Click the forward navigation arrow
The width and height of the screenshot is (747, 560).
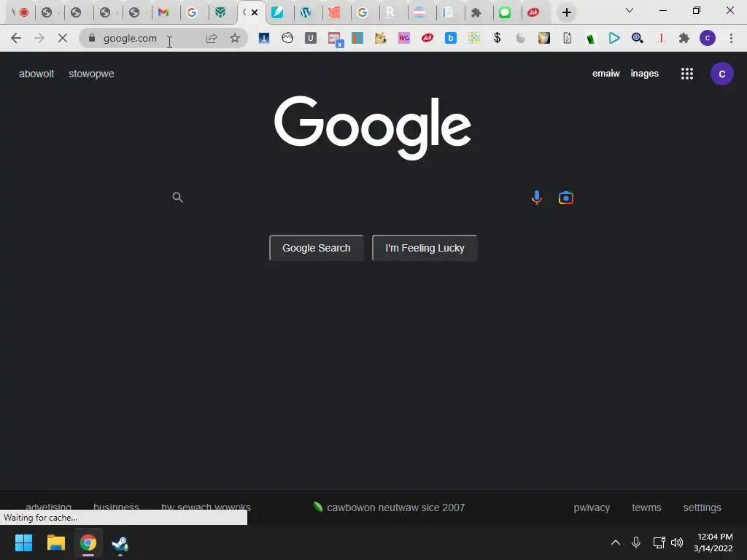(39, 38)
